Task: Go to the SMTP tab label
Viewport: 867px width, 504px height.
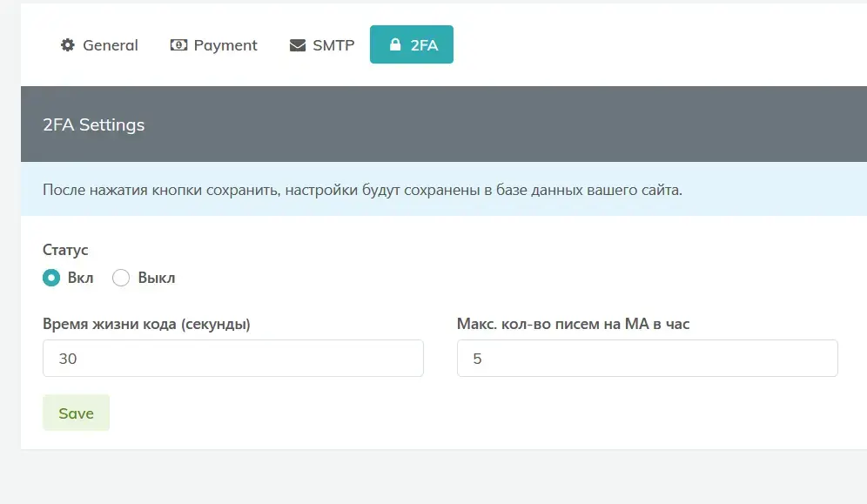Action: [333, 45]
